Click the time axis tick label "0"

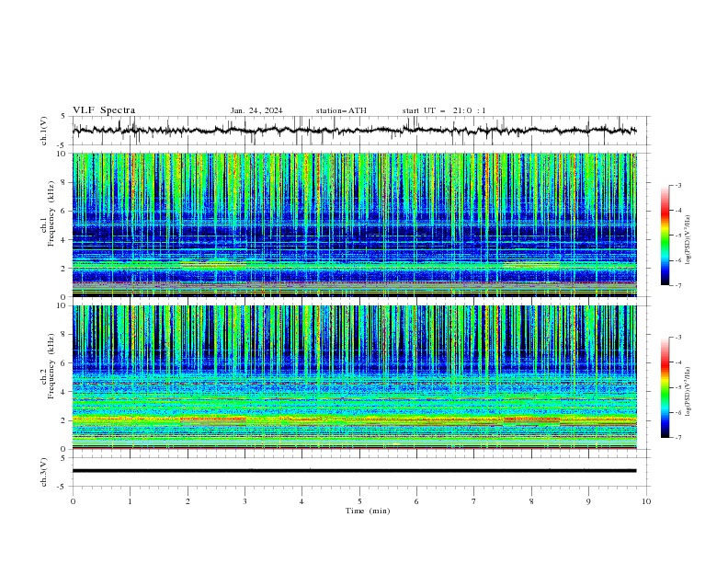73,501
